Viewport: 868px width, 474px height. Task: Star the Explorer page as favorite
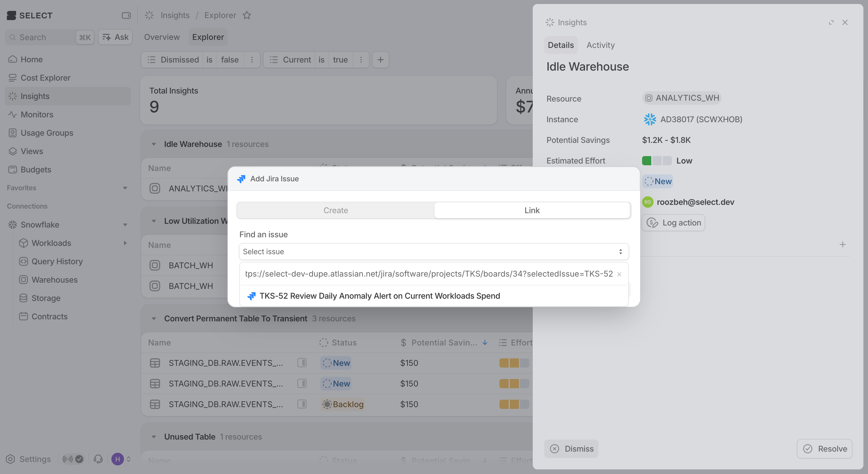(247, 15)
